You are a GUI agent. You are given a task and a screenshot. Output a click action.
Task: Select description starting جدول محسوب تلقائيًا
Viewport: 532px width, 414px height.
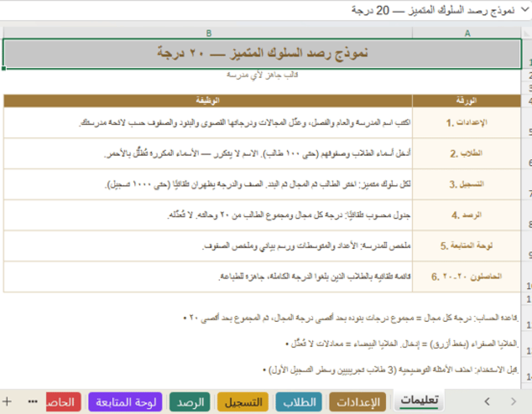[208, 215]
